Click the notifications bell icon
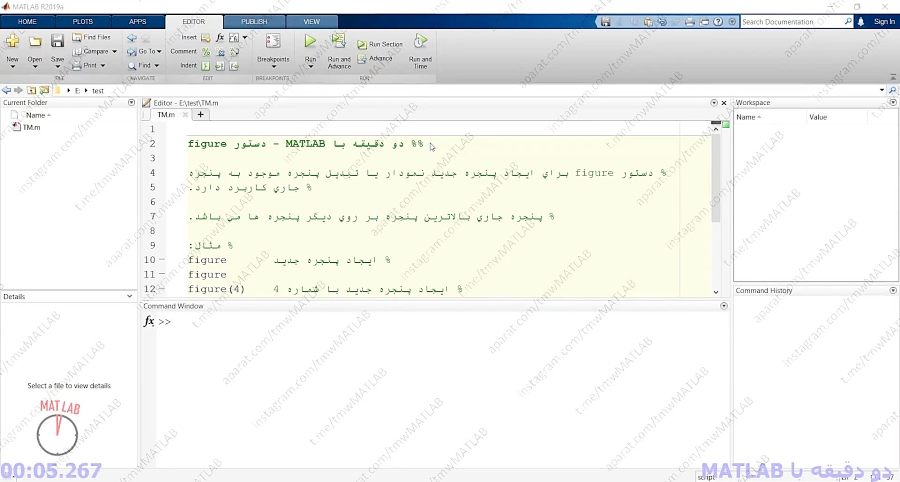The width and height of the screenshot is (900, 482). point(860,22)
